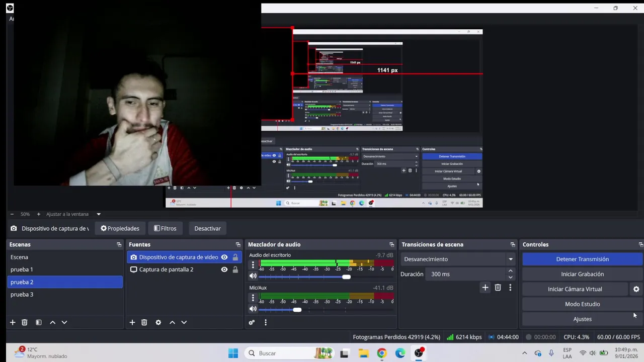Screen dimensions: 644x362
Task: Add a new source in Fuentes panel
Action: [x=132, y=322]
